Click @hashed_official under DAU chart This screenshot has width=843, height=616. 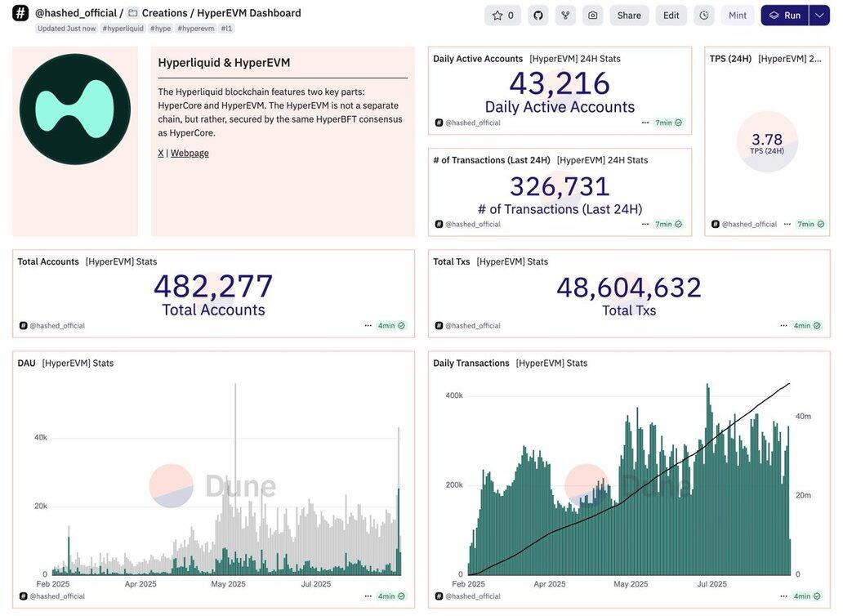coord(57,596)
